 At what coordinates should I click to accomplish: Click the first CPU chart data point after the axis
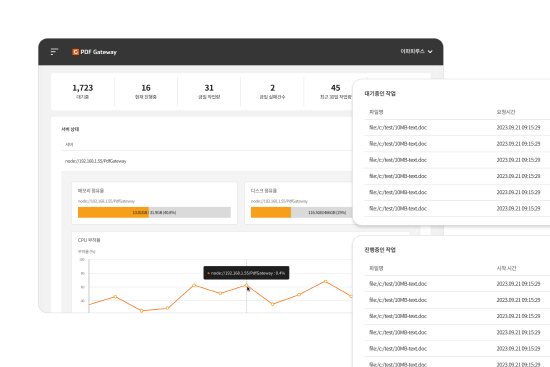pos(115,297)
